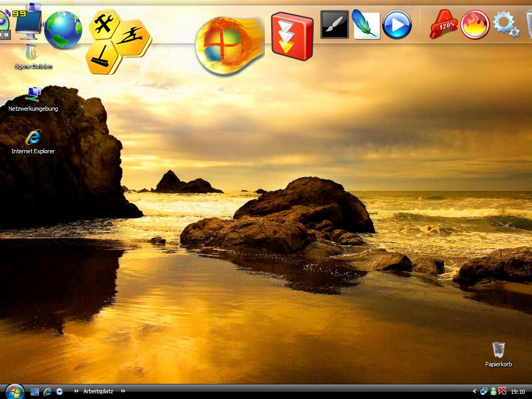Launch the flaming Windows logo icon
This screenshot has width=532, height=399.
230,45
